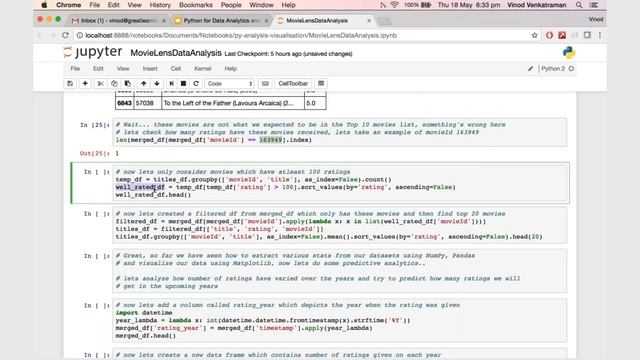Click the Python 2 kernel name
The image size is (640, 360).
click(x=553, y=69)
